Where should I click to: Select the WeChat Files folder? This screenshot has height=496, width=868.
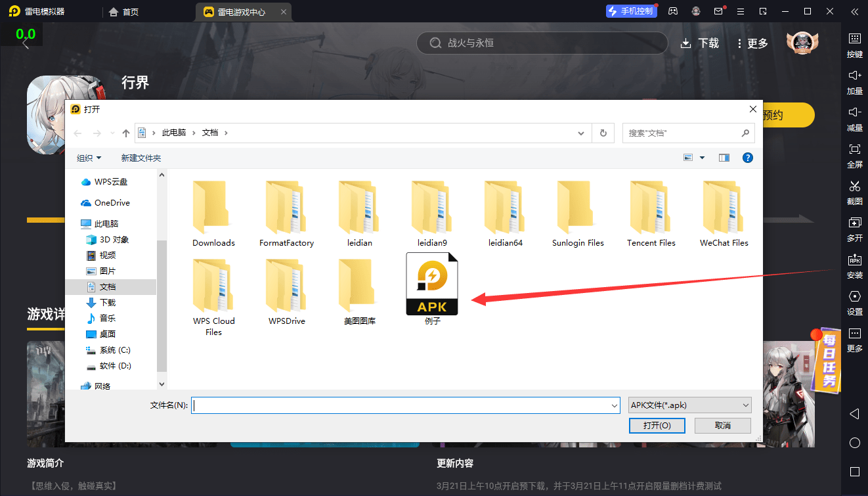(724, 214)
